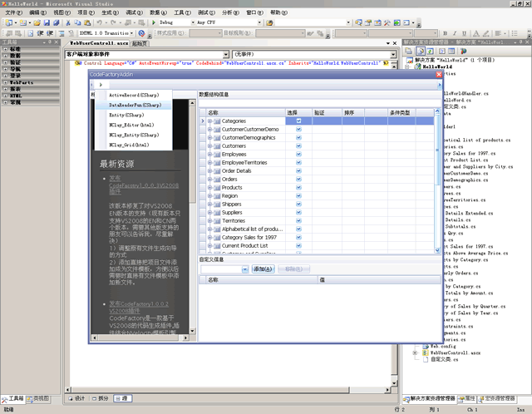Switch to 拆分 split view button
The height and width of the screenshot is (414, 532).
coord(101,398)
